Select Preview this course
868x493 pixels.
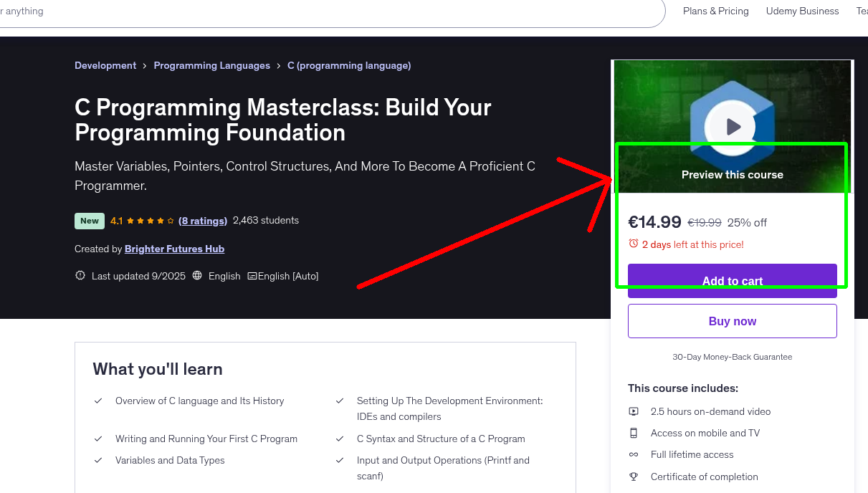point(732,174)
